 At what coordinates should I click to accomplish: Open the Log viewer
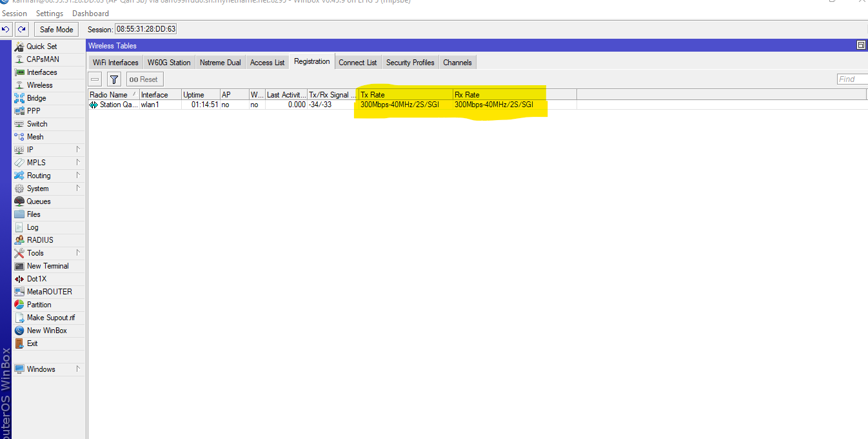32,227
